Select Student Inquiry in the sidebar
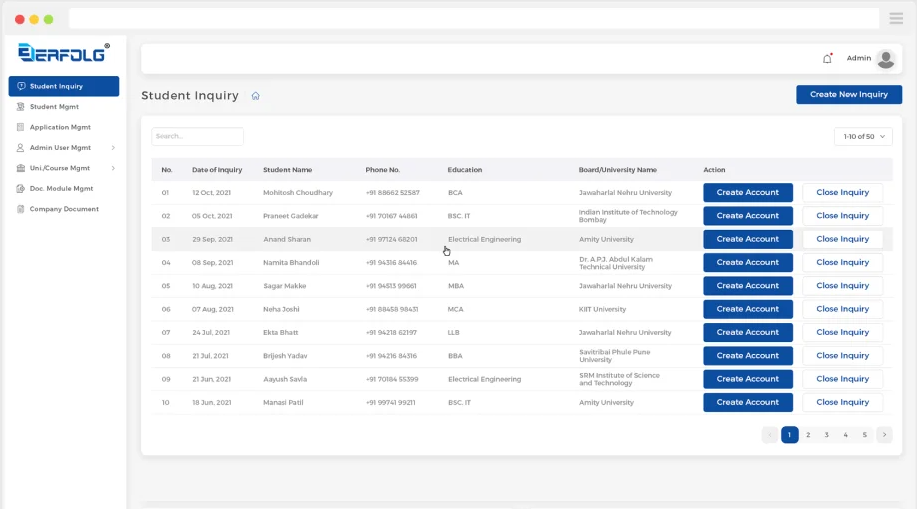 (x=64, y=86)
